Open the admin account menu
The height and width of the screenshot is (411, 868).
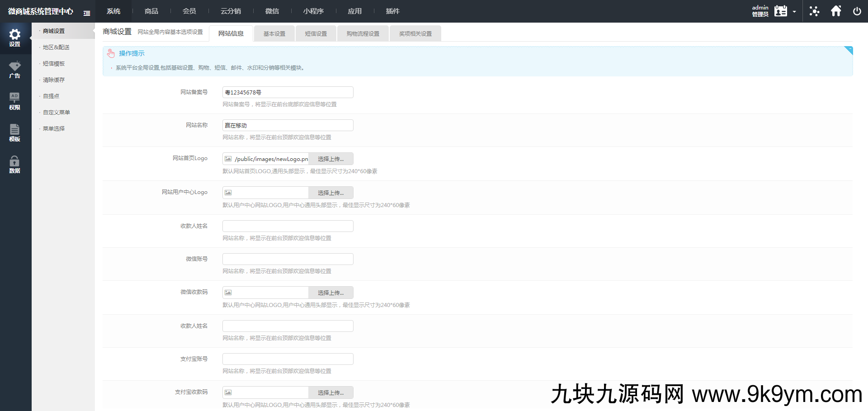point(760,11)
